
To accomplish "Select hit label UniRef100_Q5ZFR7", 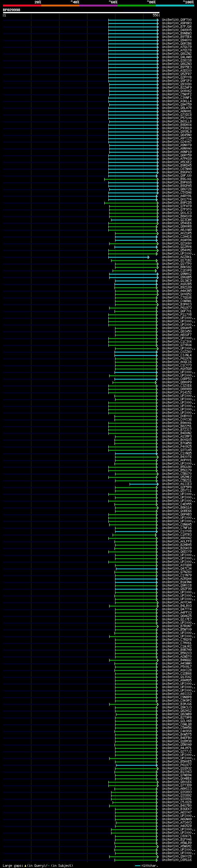I will click(x=177, y=74).
